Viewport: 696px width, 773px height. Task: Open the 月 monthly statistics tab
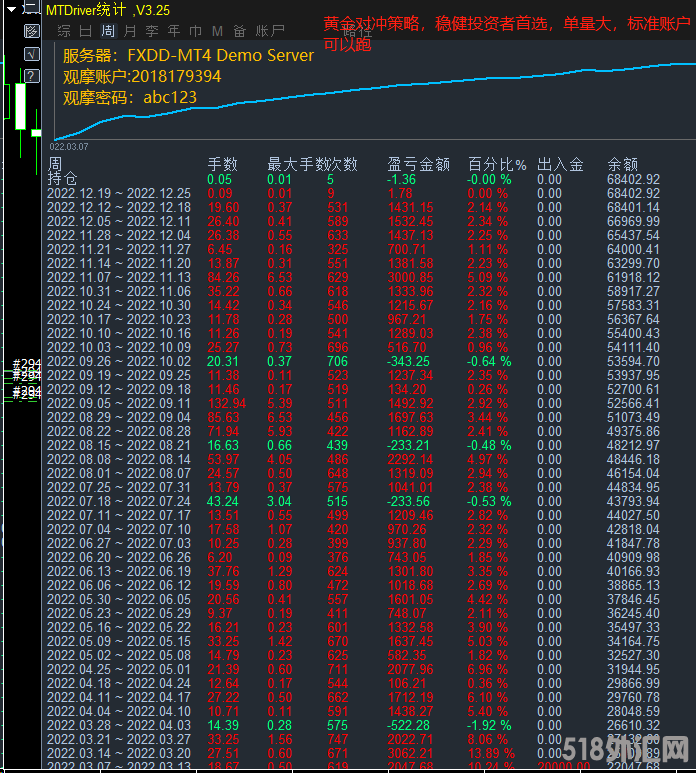tap(129, 31)
